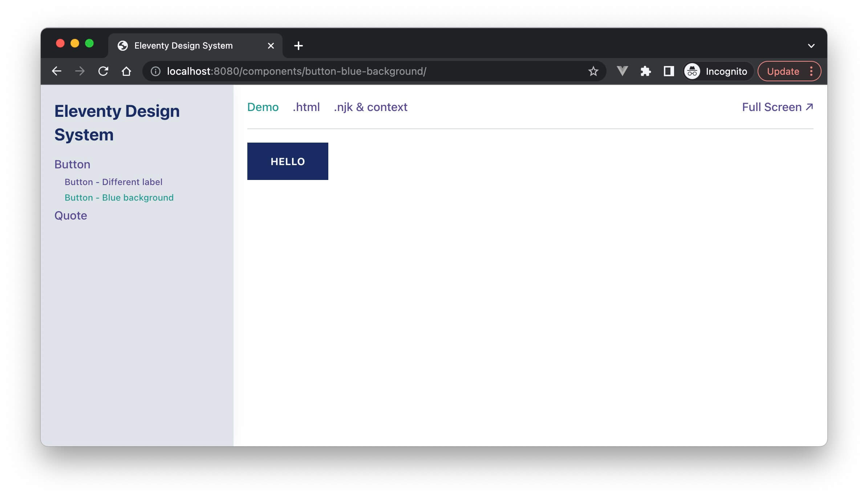Image resolution: width=868 pixels, height=500 pixels.
Task: Bookmark this page with the star icon
Action: click(x=593, y=71)
